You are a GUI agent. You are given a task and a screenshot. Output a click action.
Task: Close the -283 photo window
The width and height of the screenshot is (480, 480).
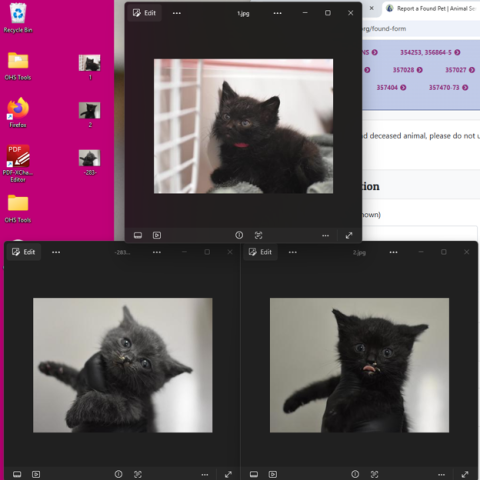[230, 252]
